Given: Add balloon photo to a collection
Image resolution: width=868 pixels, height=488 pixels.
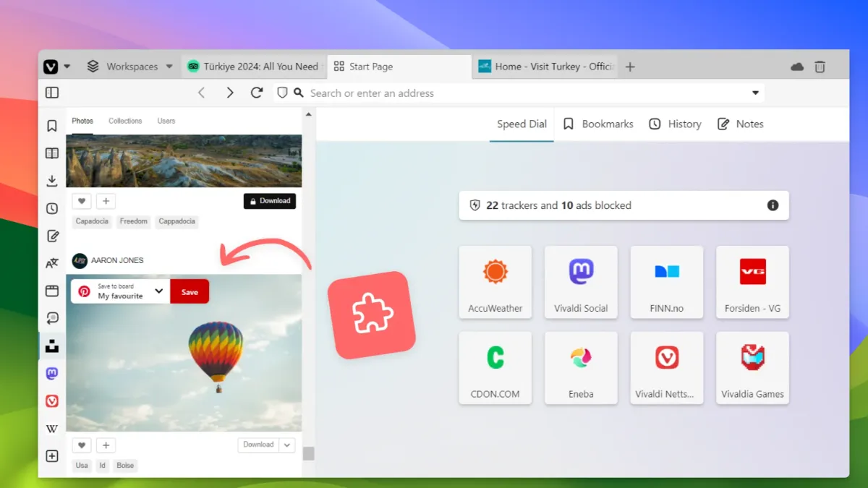Looking at the screenshot, I should click(x=106, y=445).
